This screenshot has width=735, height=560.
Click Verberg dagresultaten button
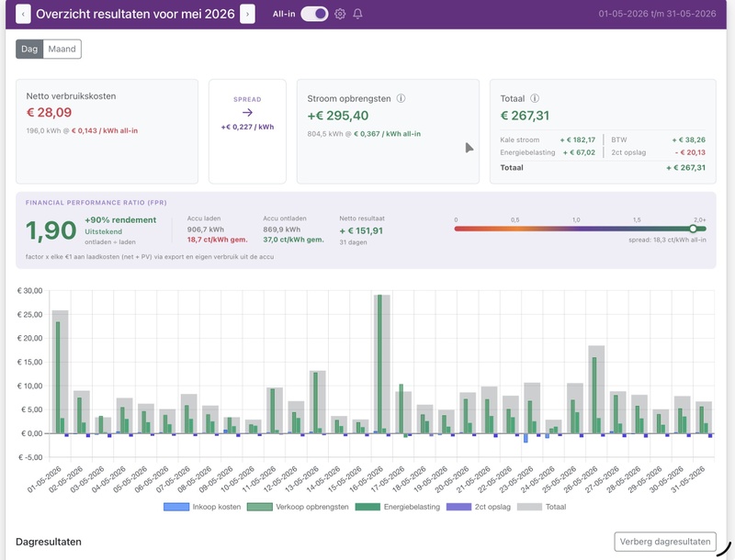tap(665, 542)
